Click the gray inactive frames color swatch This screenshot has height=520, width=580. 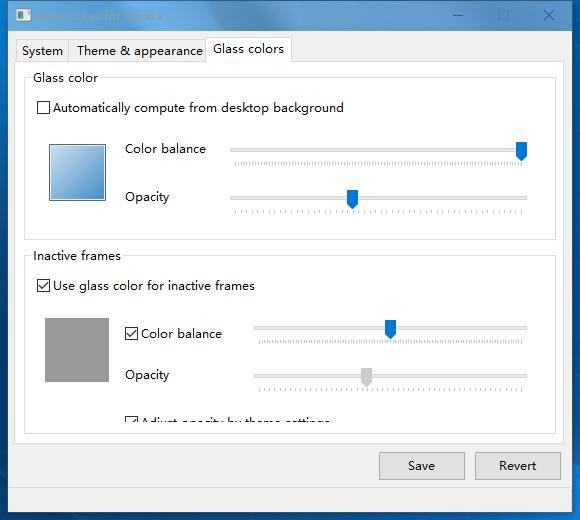tap(77, 350)
